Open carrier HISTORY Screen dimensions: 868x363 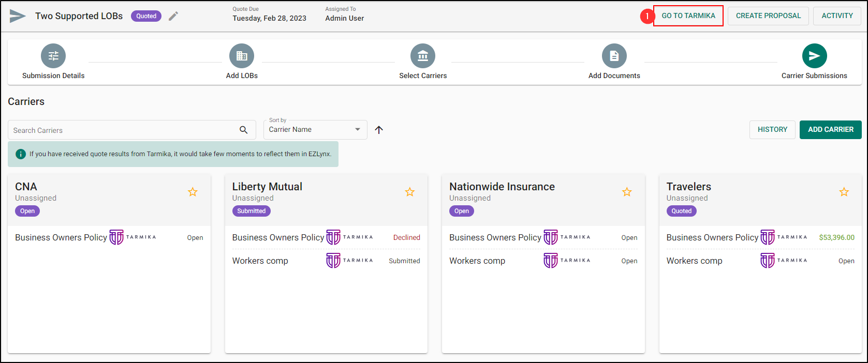[x=772, y=130]
